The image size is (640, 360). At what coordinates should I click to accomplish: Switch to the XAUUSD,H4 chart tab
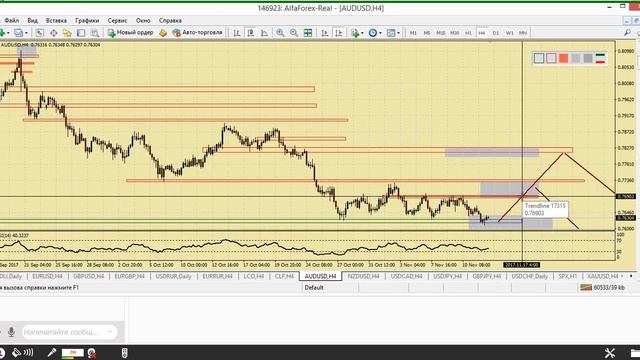pos(602,276)
